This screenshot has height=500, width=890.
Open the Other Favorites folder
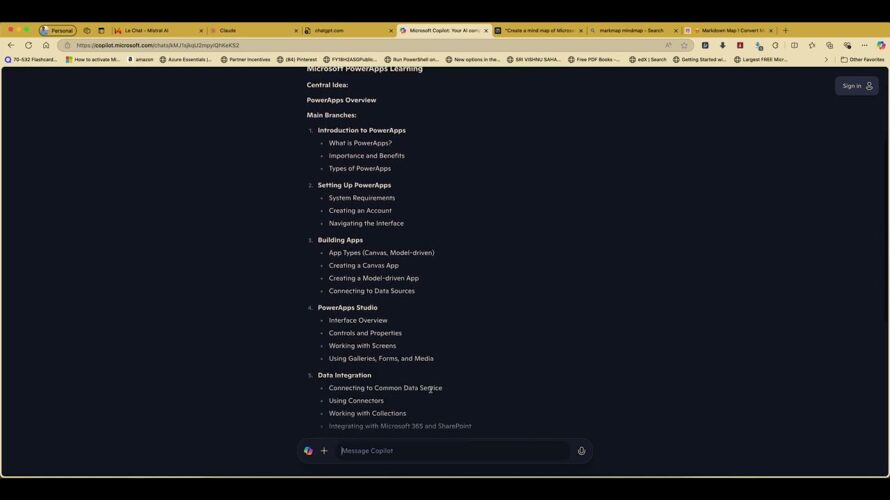(862, 60)
